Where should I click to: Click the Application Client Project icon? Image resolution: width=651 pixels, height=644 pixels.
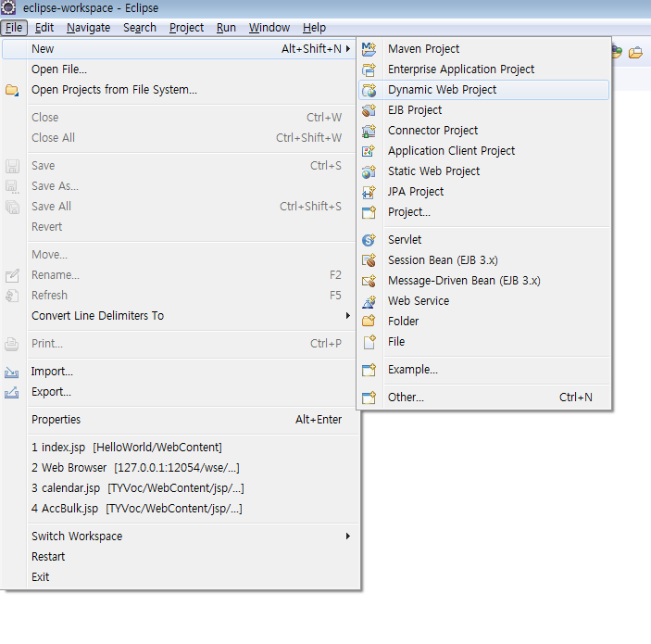tap(369, 151)
